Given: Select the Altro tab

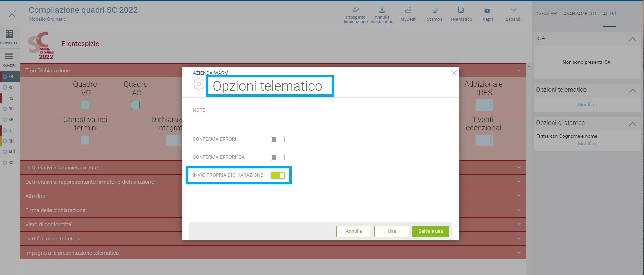Looking at the screenshot, I should point(609,14).
